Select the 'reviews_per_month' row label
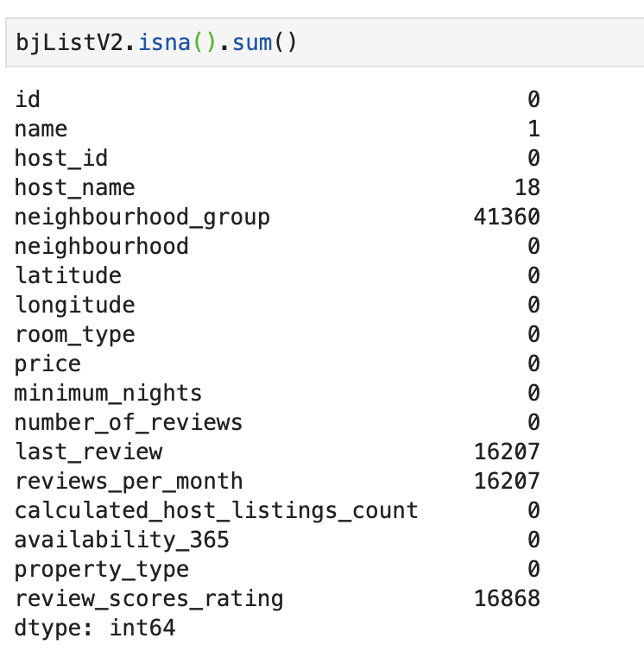 (x=129, y=482)
